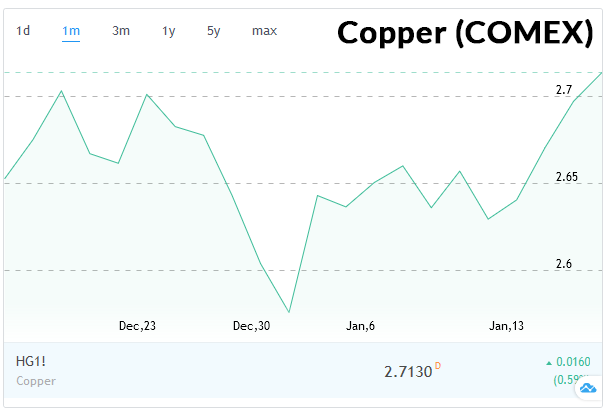Select the 5y range option
610x414 pixels.
coord(214,31)
